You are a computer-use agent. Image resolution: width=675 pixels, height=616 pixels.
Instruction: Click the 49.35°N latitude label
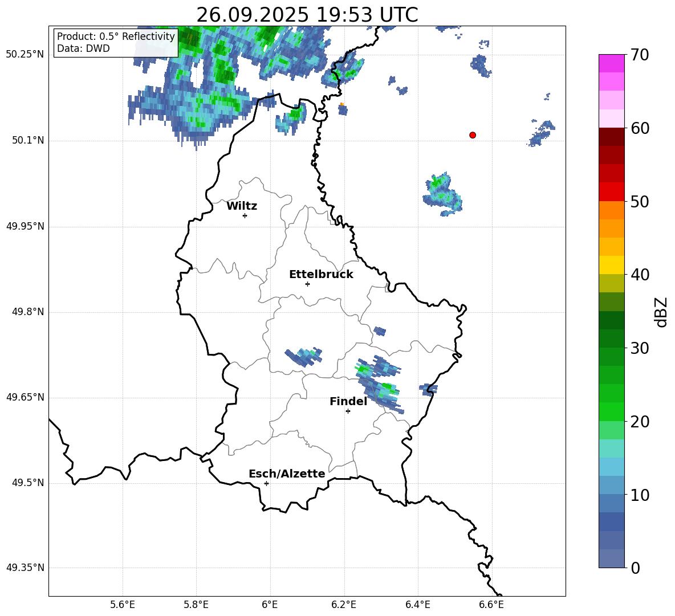(25, 568)
